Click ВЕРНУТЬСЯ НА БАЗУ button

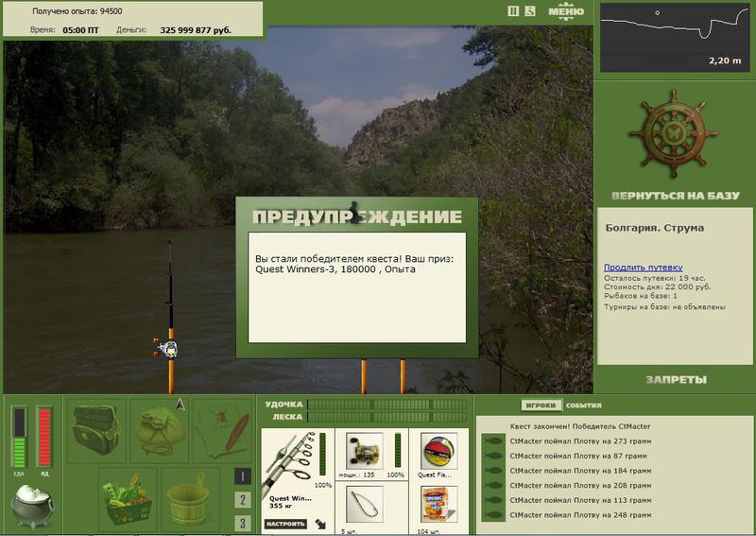pos(675,196)
